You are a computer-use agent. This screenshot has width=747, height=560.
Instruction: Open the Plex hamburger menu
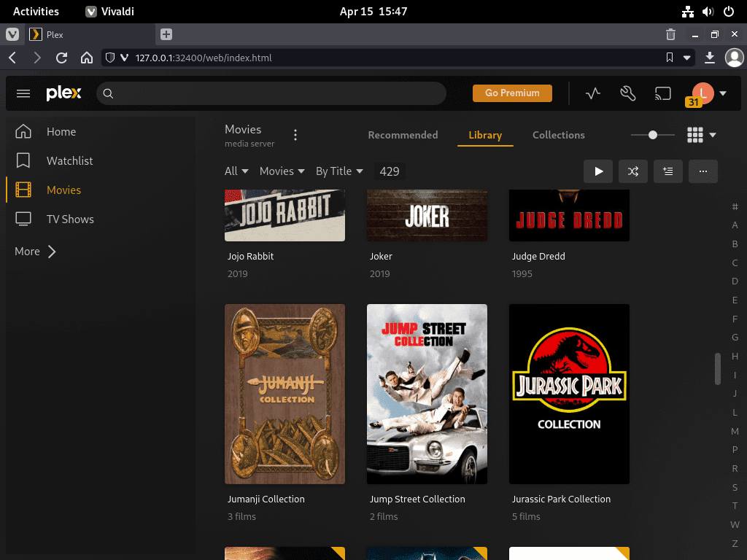coord(23,93)
